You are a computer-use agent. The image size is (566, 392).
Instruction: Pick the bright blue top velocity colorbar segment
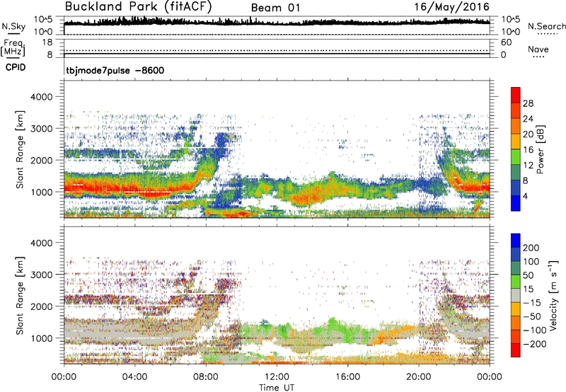516,241
